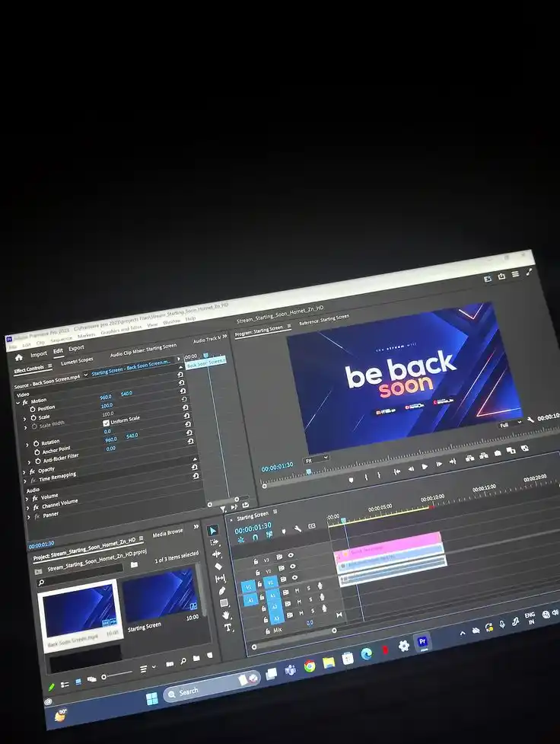Uncheck the Uniform Scale checkbox
Screen dimensions: 560x744
click(x=107, y=423)
